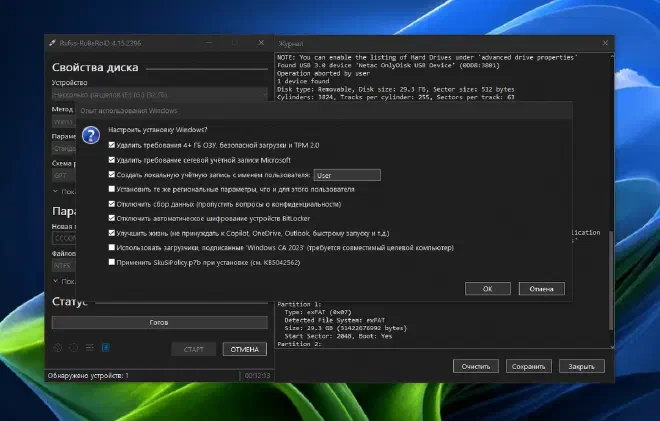
Task: Click the Готов status progress bar
Action: point(160,322)
